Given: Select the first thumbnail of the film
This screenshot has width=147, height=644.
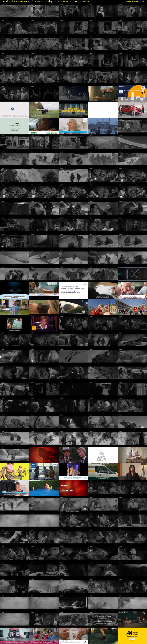Looking at the screenshot, I should 15,11.
